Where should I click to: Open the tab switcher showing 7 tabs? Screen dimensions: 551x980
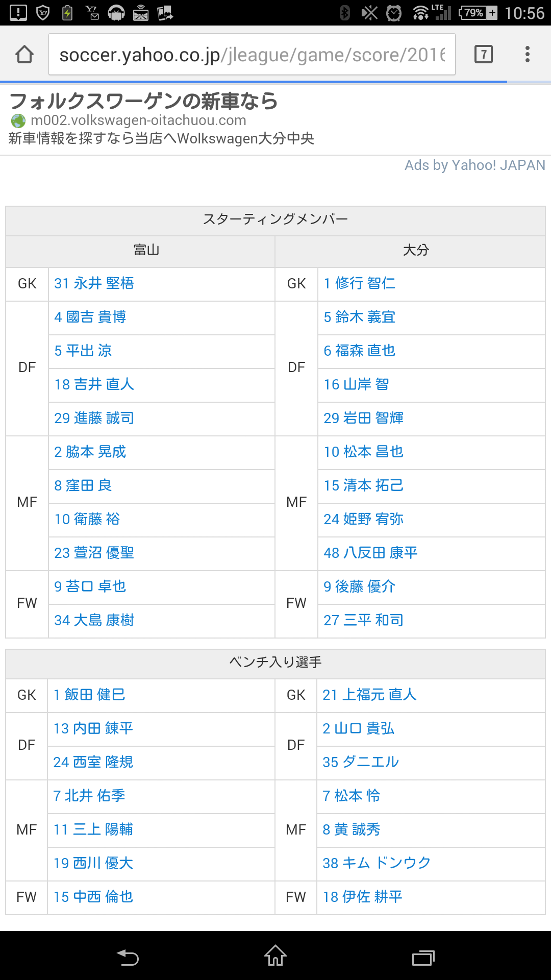(483, 54)
